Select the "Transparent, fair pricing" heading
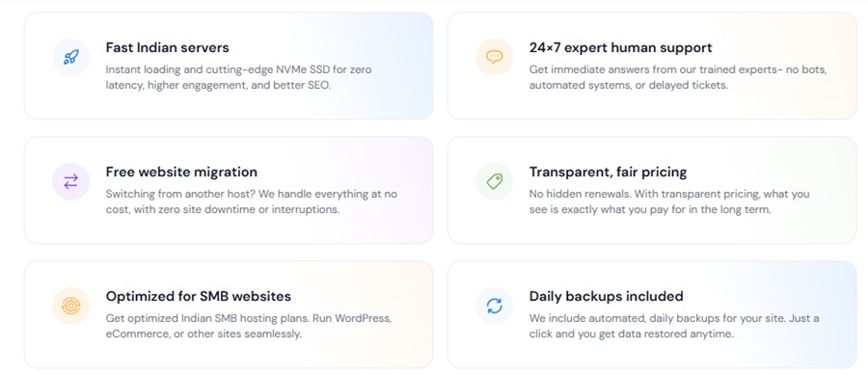Screen dimensions: 868x374 (608, 173)
